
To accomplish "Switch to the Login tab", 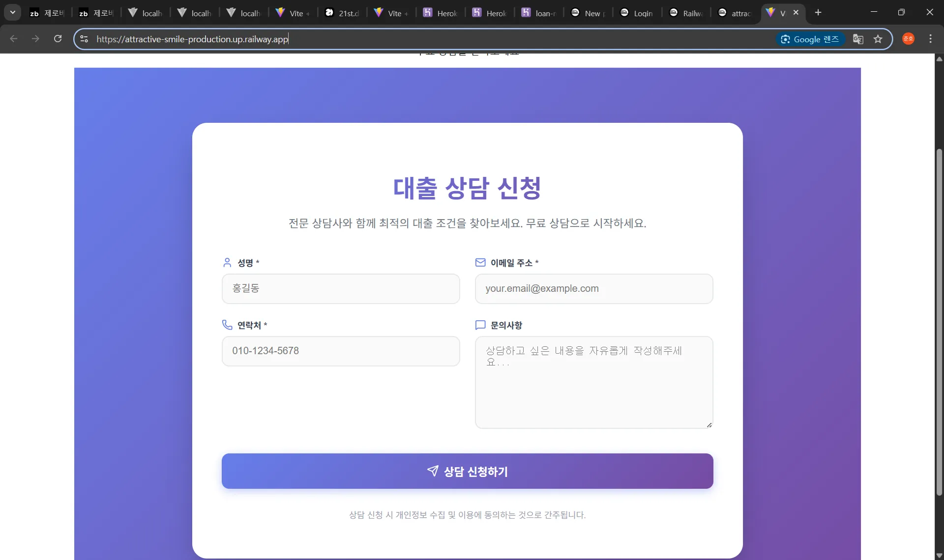I will (x=637, y=12).
